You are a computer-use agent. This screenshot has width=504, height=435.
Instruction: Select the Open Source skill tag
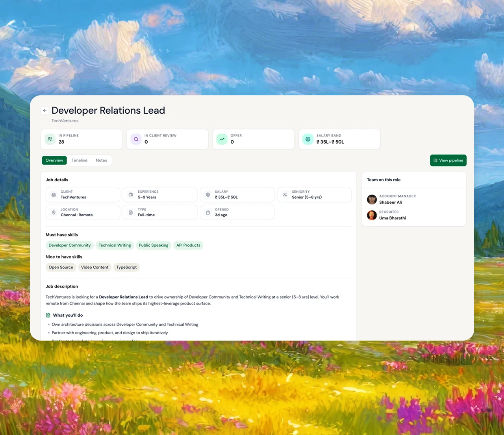click(61, 267)
